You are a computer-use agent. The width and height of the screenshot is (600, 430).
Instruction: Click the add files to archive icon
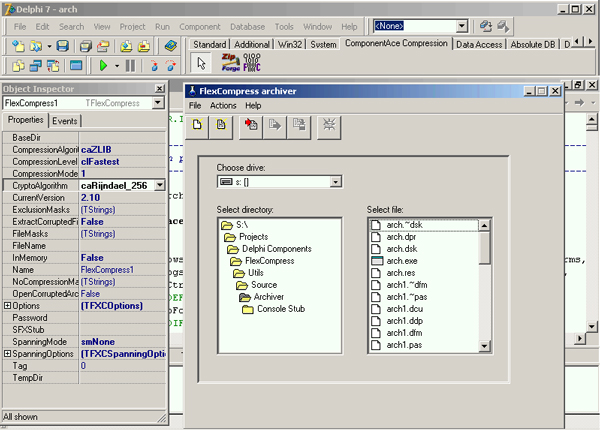click(x=249, y=125)
